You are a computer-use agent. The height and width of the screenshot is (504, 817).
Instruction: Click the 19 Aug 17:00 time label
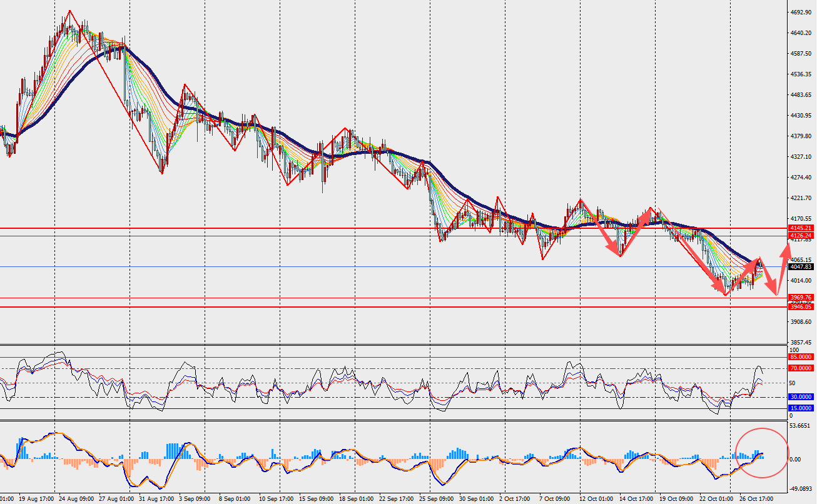pos(35,499)
